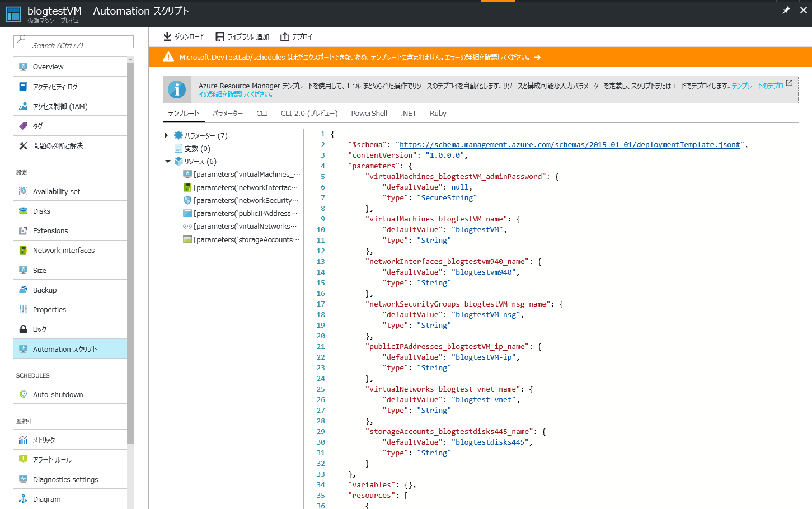Click "SecureString" type value

point(447,197)
